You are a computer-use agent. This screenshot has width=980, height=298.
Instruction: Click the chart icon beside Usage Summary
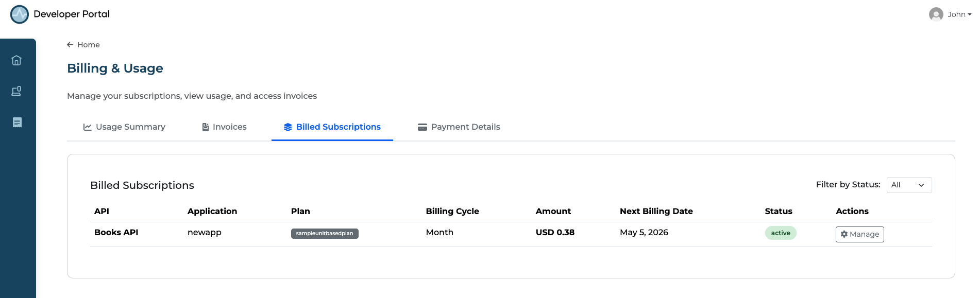click(88, 127)
